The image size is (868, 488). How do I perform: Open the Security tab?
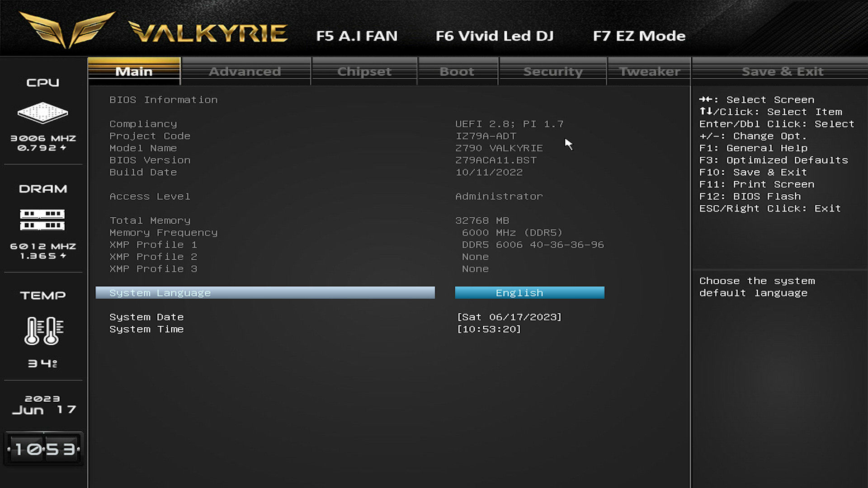click(552, 71)
